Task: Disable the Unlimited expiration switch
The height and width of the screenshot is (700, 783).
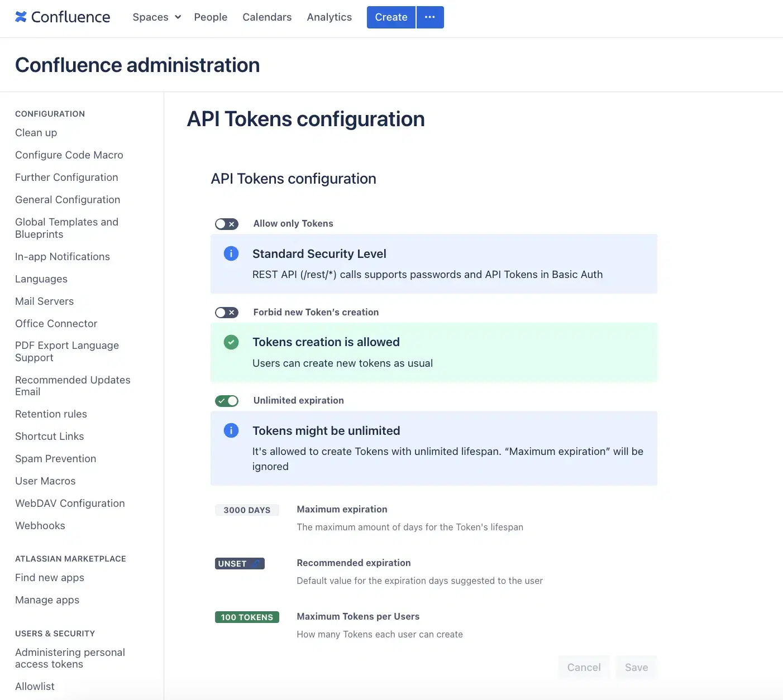Action: (x=227, y=401)
